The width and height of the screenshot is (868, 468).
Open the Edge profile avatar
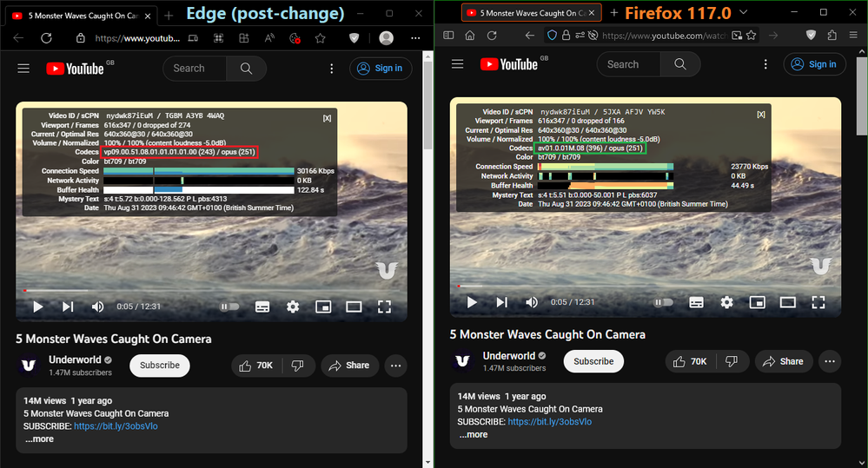click(x=387, y=37)
